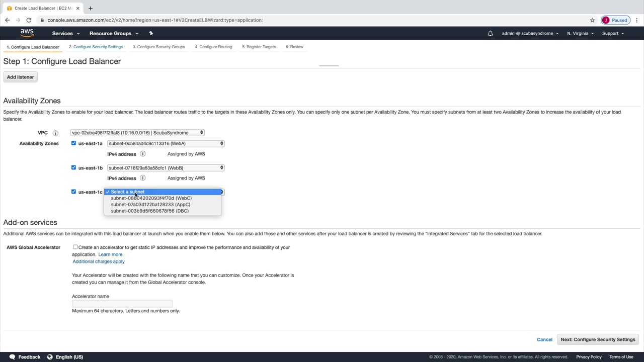Select the AppC subnet option

pos(163,205)
